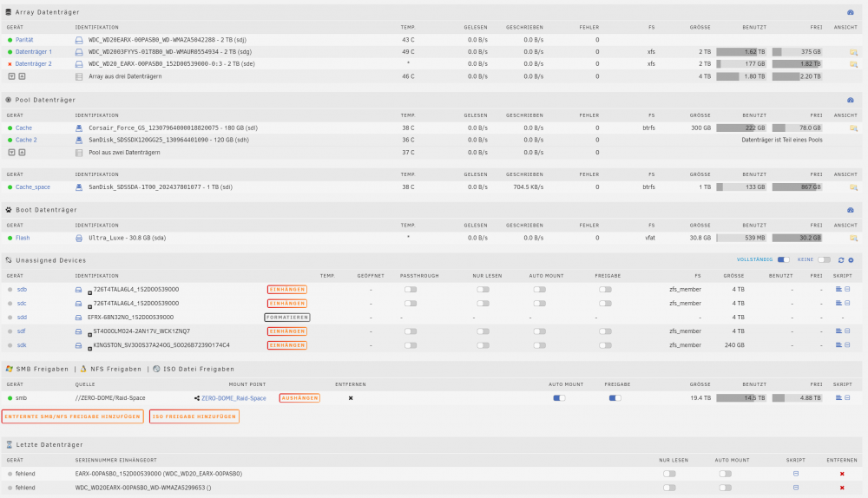The image size is (868, 498).
Task: Edit script icon for sdb row
Action: coord(847,290)
